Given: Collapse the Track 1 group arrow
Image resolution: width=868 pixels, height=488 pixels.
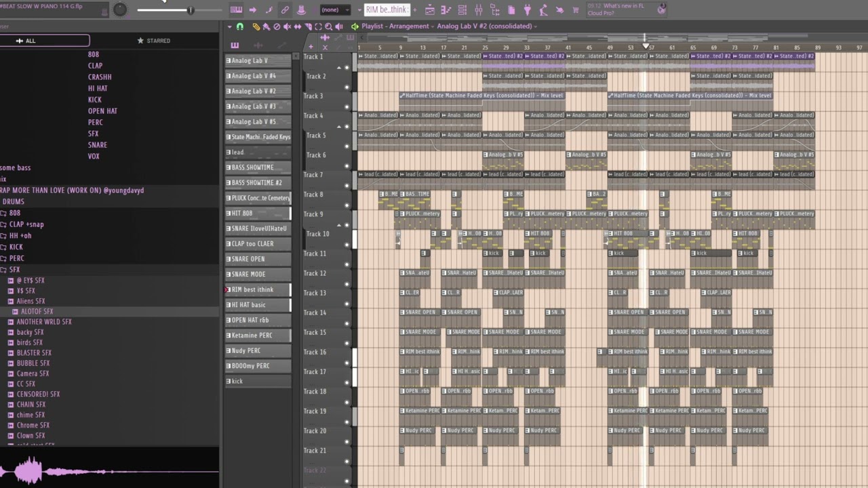Looking at the screenshot, I should (x=339, y=67).
